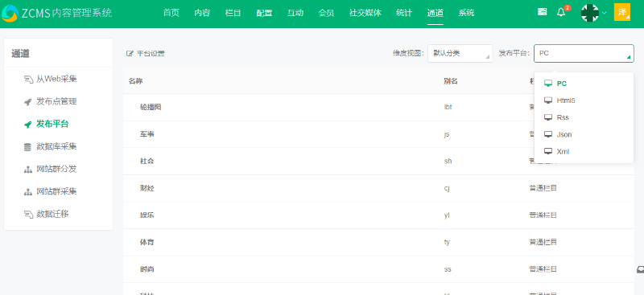Open the server list icon in header
The image size is (644, 295).
(x=542, y=12)
